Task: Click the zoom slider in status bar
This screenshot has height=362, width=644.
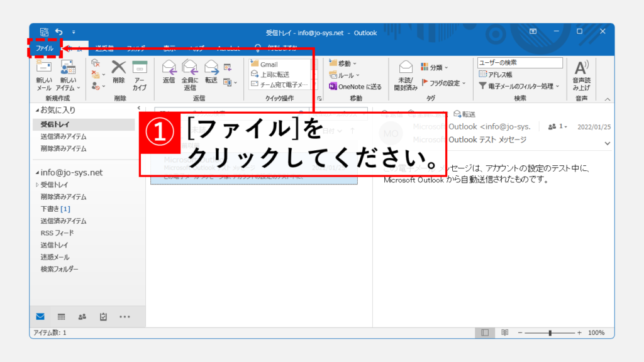Action: click(x=550, y=332)
